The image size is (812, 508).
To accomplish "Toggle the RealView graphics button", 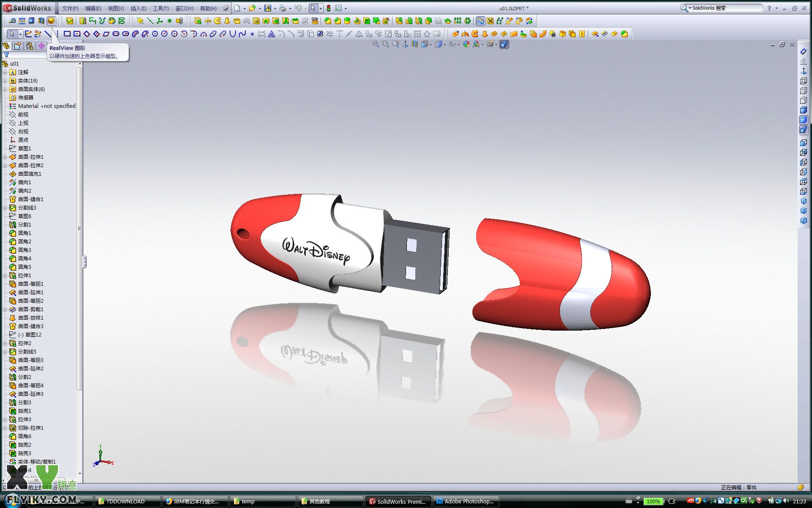I will [x=51, y=21].
